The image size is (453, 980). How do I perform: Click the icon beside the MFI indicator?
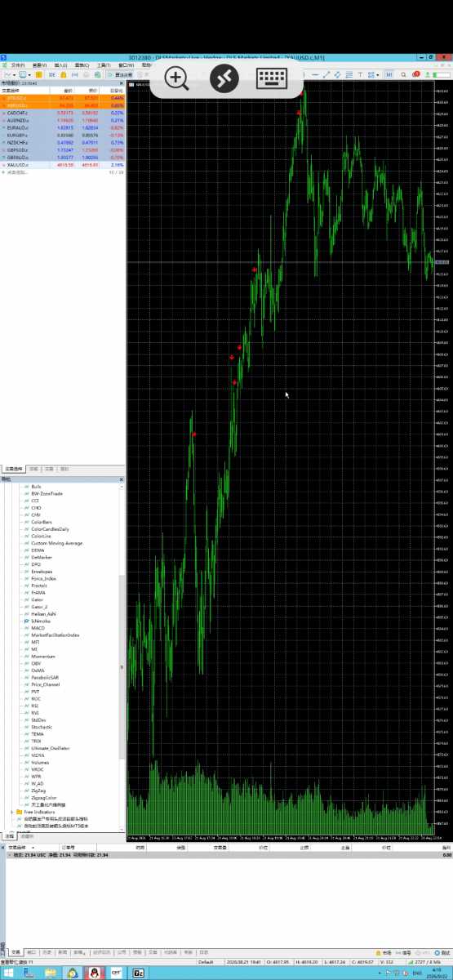[x=26, y=642]
